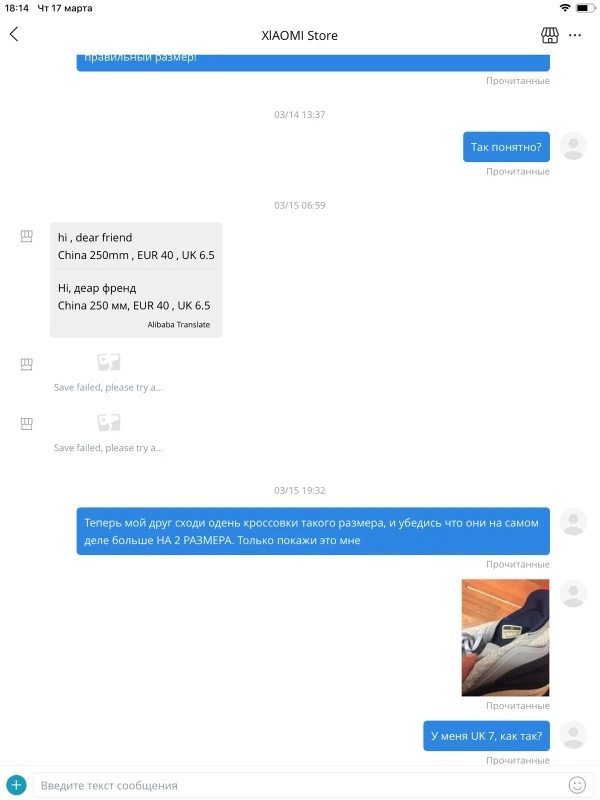The image size is (600, 800).
Task: Open the emoji smiley picker
Action: [x=577, y=785]
